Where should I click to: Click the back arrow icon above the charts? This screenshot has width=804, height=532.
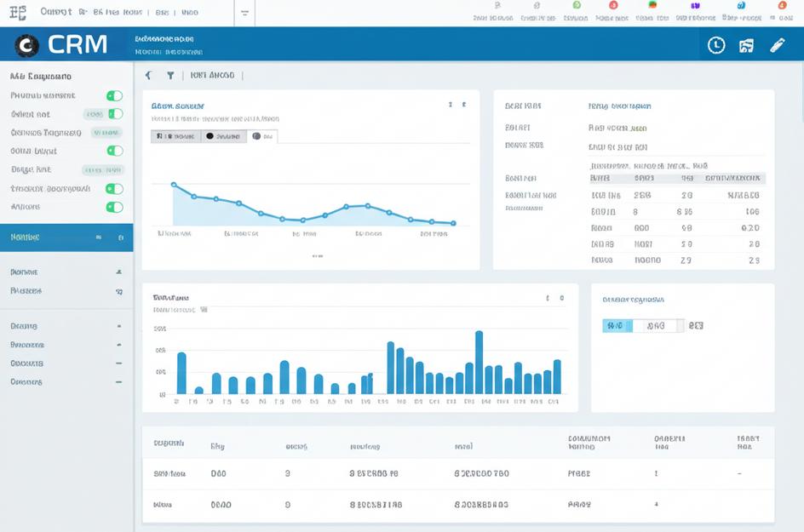(x=147, y=75)
